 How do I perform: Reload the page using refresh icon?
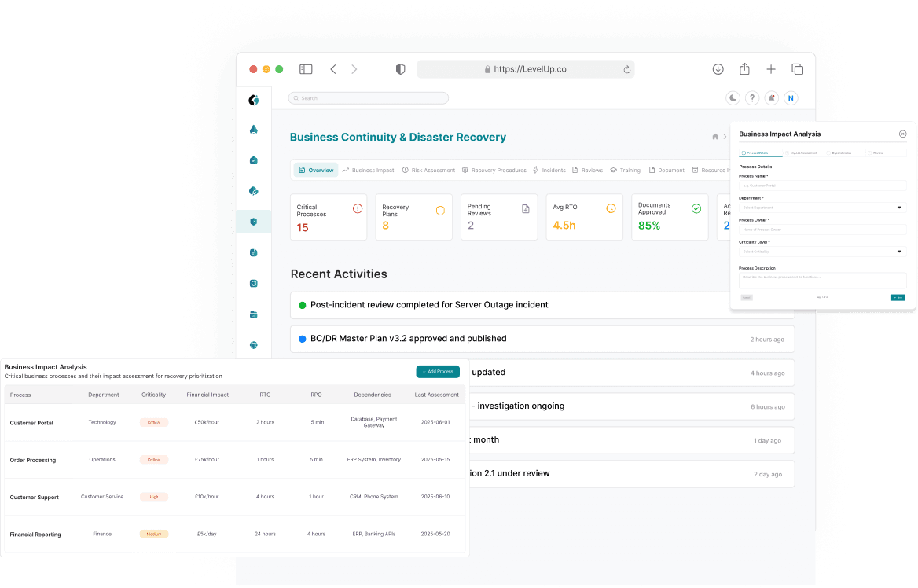click(626, 69)
